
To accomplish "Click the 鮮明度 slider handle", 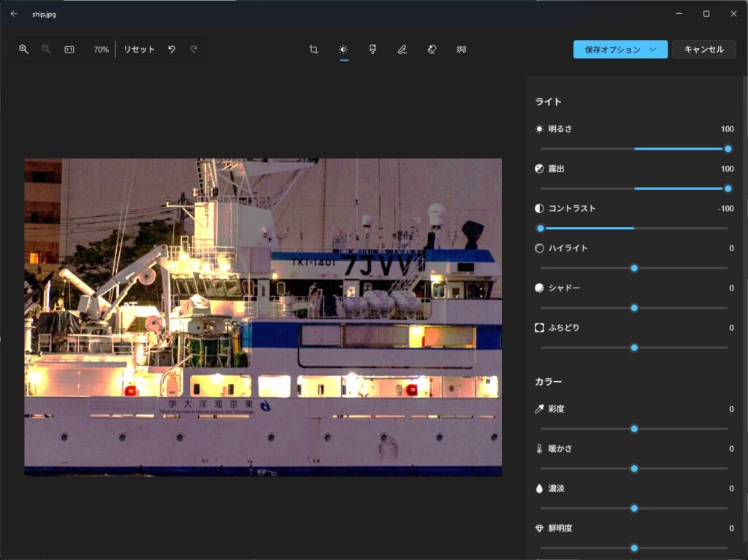I will click(634, 548).
